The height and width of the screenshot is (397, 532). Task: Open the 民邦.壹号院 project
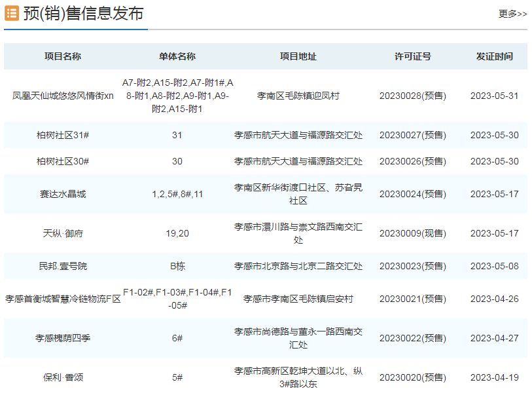pyautogui.click(x=63, y=266)
